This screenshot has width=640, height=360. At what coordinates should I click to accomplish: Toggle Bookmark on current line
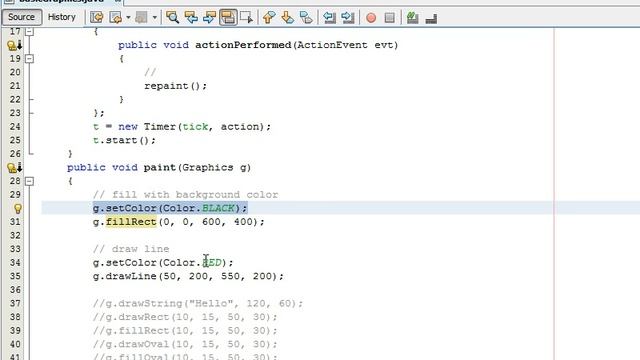coord(306,17)
